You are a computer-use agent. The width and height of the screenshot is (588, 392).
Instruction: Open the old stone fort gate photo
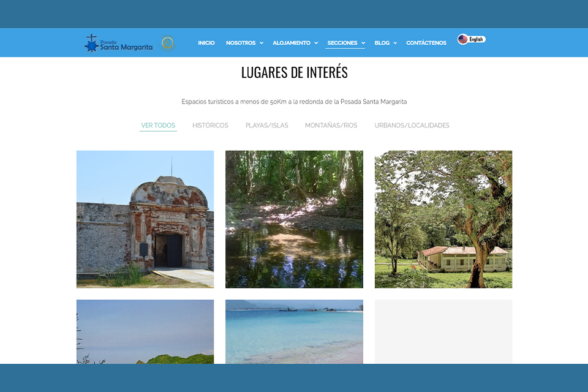coord(145,219)
